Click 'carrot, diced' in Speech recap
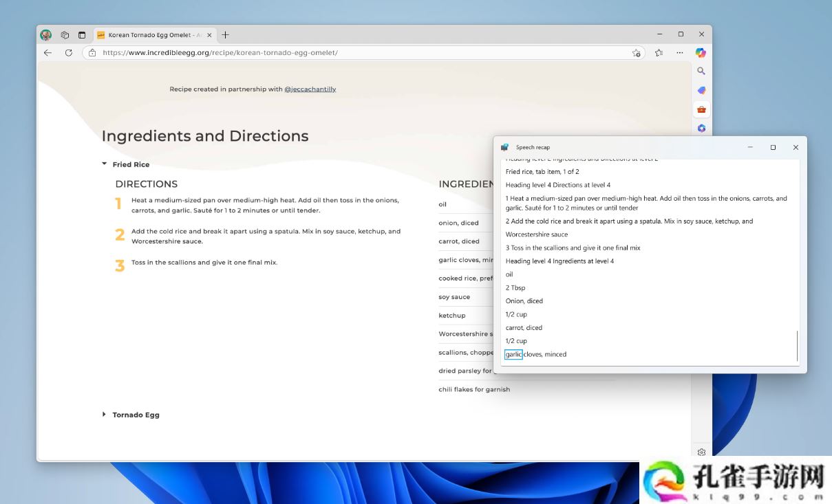The width and height of the screenshot is (832, 504). [x=524, y=327]
